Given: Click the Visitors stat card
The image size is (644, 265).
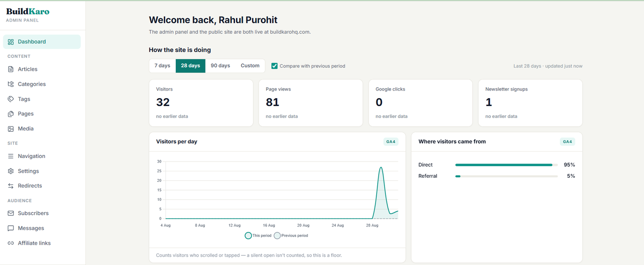Looking at the screenshot, I should pyautogui.click(x=201, y=103).
